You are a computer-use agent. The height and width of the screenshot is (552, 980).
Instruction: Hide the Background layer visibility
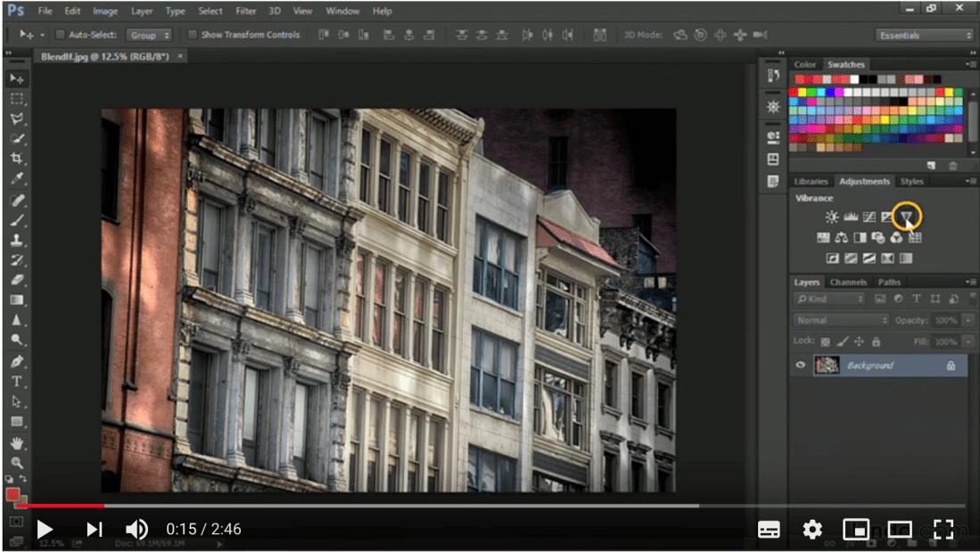click(x=800, y=365)
